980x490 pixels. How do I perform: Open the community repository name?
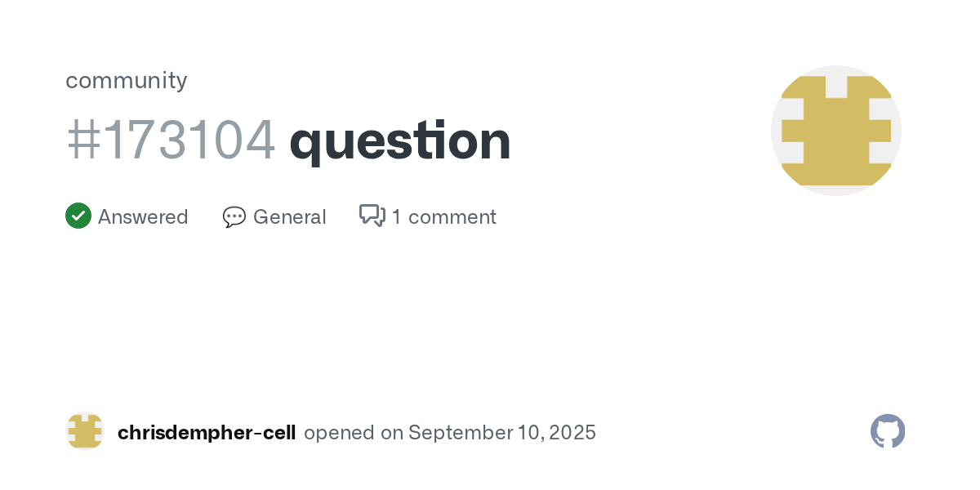(127, 80)
